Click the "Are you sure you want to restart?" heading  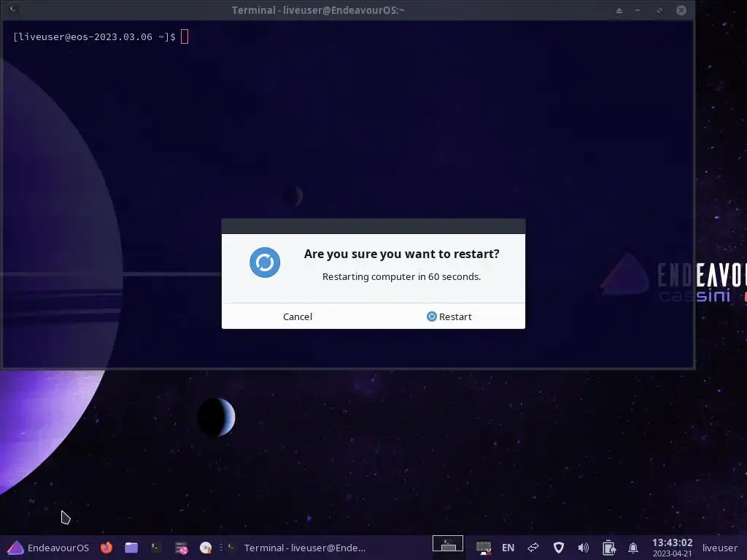point(402,254)
